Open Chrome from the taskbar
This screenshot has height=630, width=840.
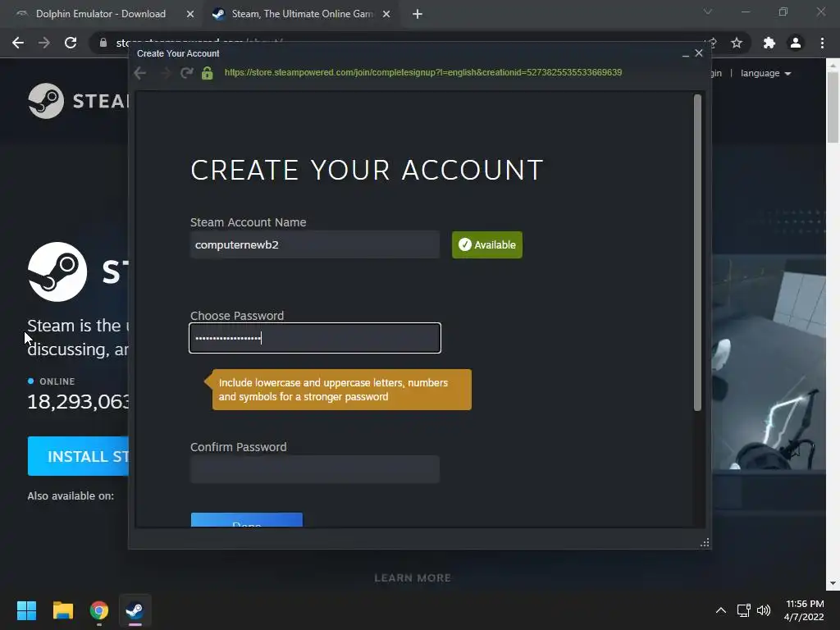[99, 610]
